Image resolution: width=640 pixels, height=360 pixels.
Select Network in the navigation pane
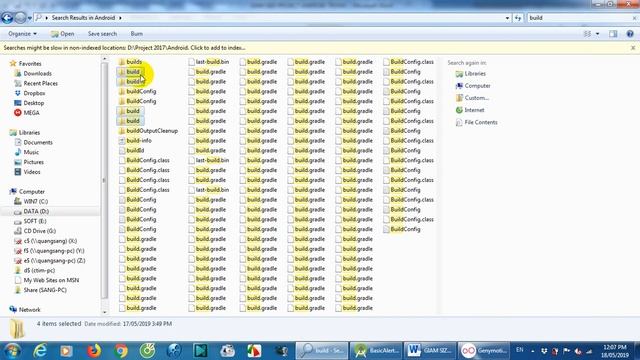(29, 310)
